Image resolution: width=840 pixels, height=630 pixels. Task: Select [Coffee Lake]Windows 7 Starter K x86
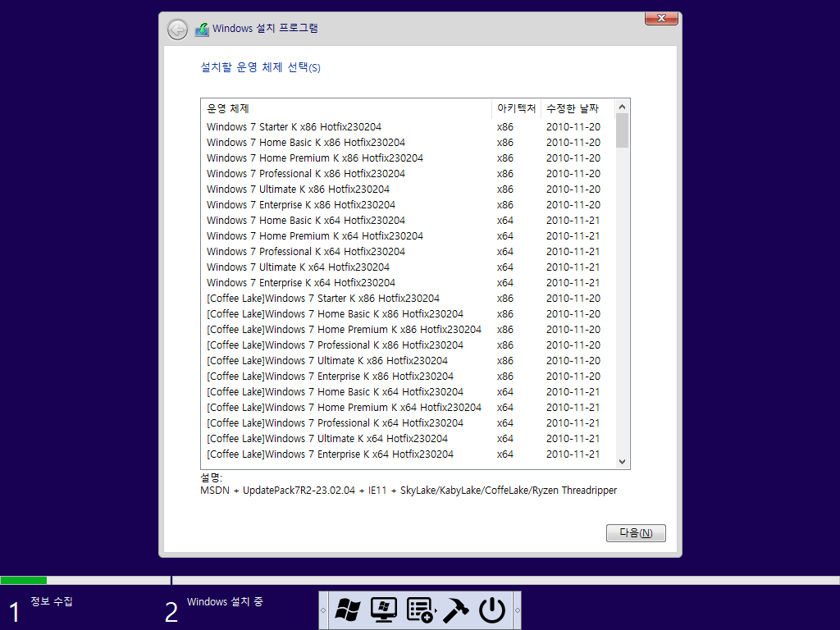click(409, 298)
